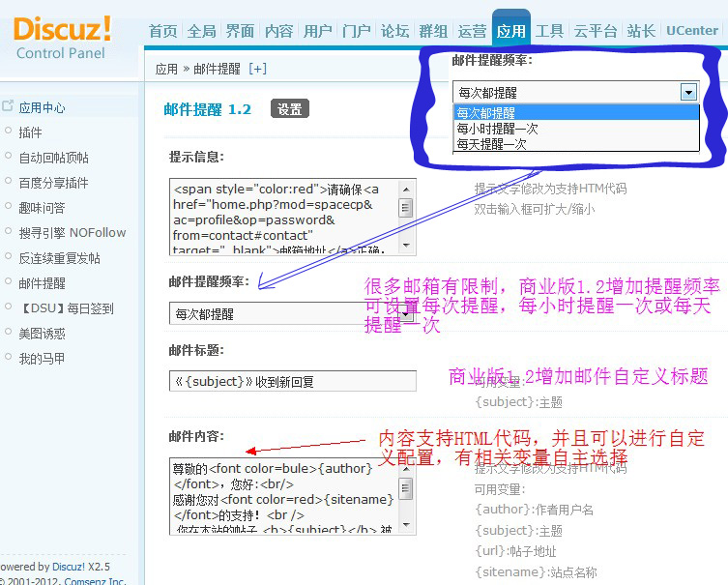The image size is (728, 585).
Task: Select 搜寻引擎 NOFollow sidebar entry
Action: click(x=72, y=233)
